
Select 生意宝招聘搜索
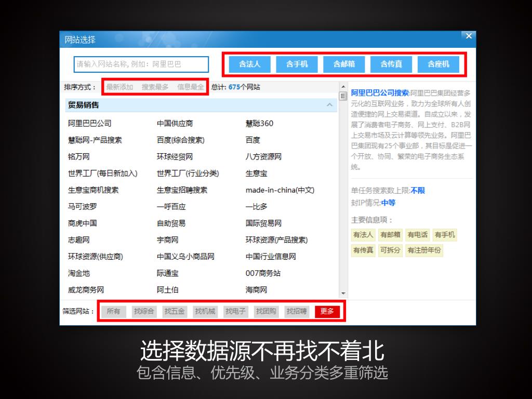182,190
